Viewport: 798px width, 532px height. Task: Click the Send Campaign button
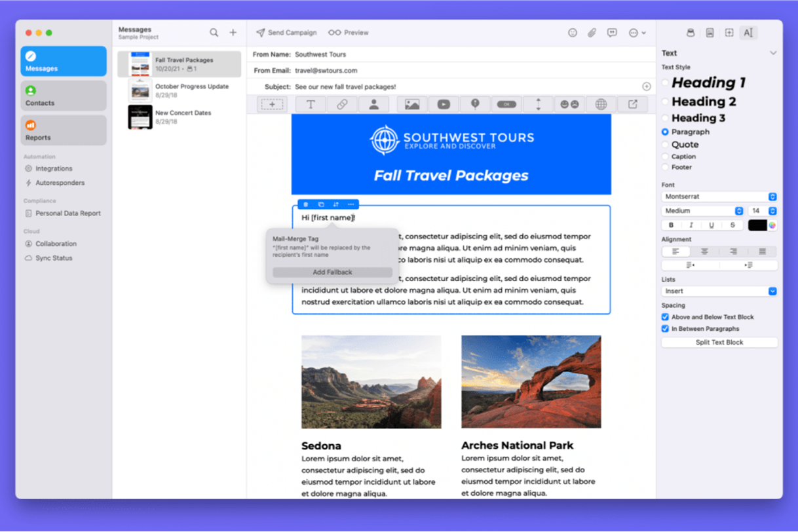(286, 33)
